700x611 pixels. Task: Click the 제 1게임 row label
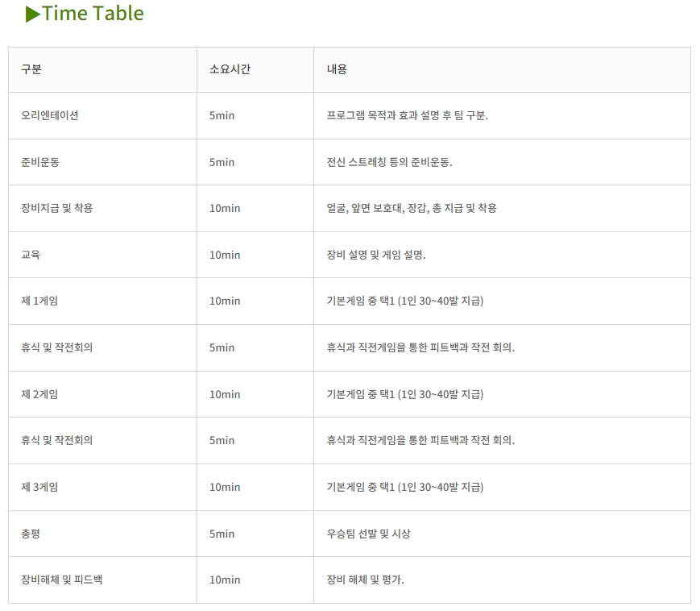[x=39, y=301]
